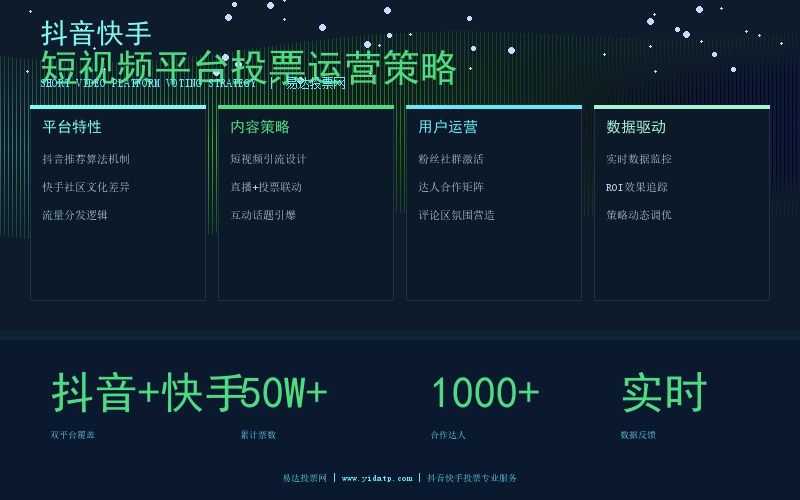Select the 短视频平台投票运营策略 main title
This screenshot has width=800, height=500.
[248, 67]
